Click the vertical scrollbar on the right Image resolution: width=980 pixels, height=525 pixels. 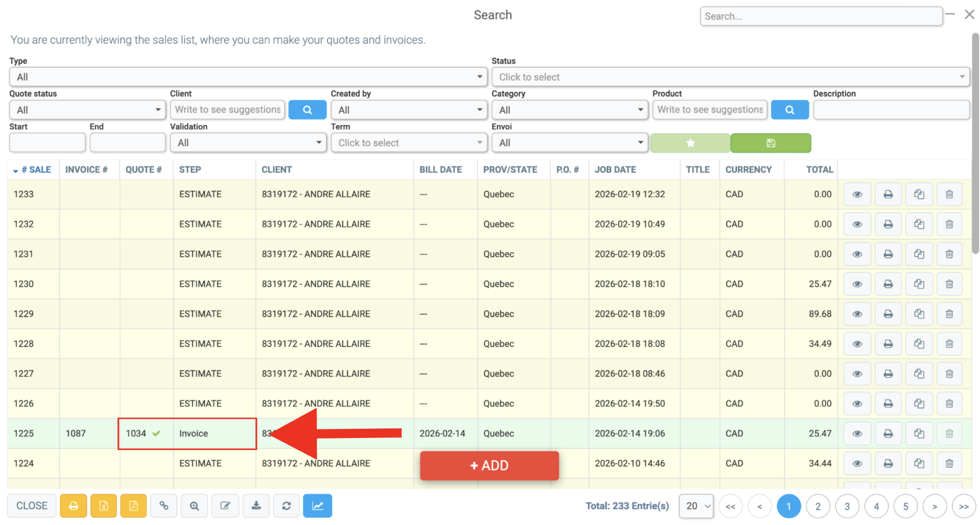coord(975,143)
